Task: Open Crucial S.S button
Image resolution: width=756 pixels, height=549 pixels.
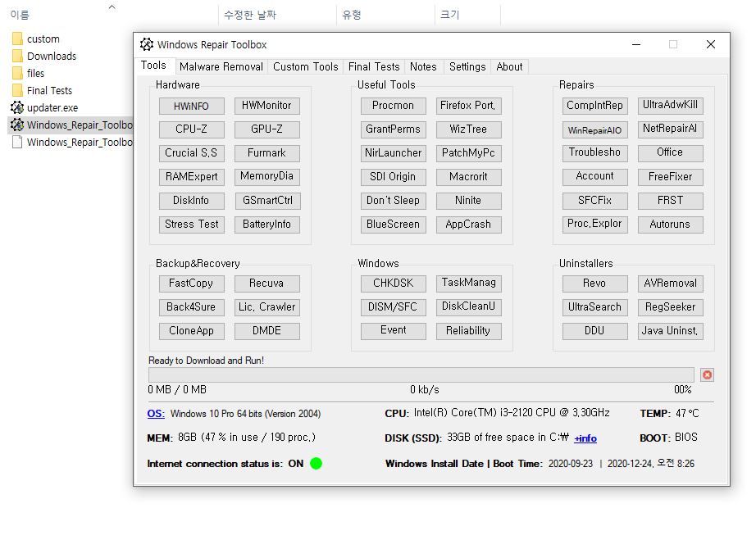Action: (x=191, y=152)
